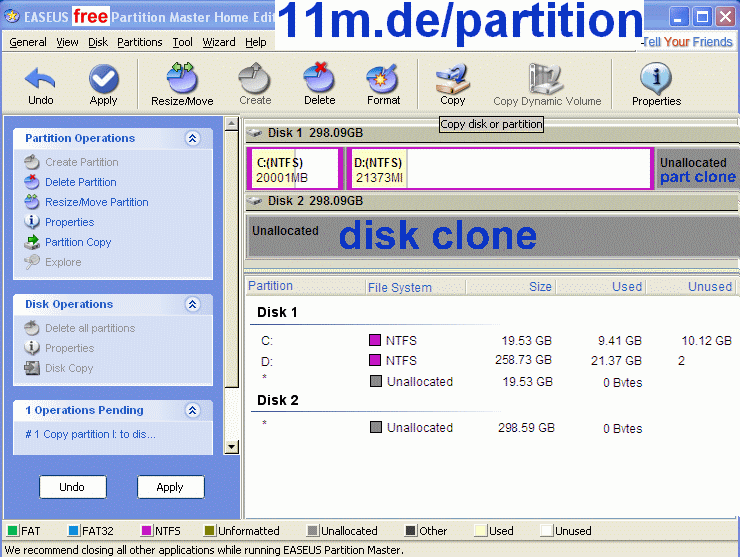Image resolution: width=740 pixels, height=557 pixels.
Task: Open the General menu
Action: 28,42
